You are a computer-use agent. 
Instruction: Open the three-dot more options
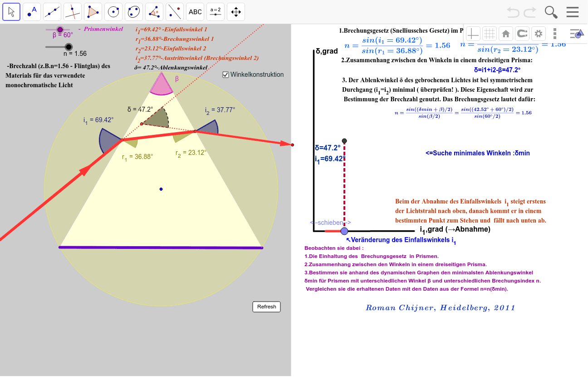coord(555,34)
